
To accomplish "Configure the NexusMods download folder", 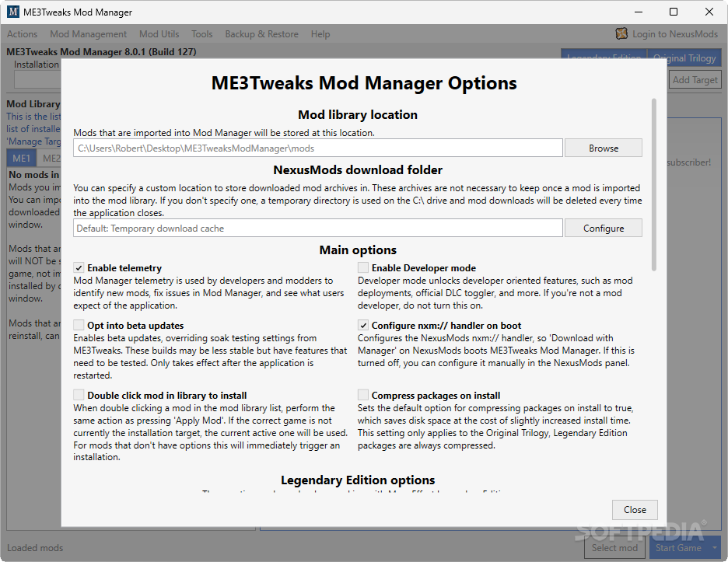I will pyautogui.click(x=604, y=229).
